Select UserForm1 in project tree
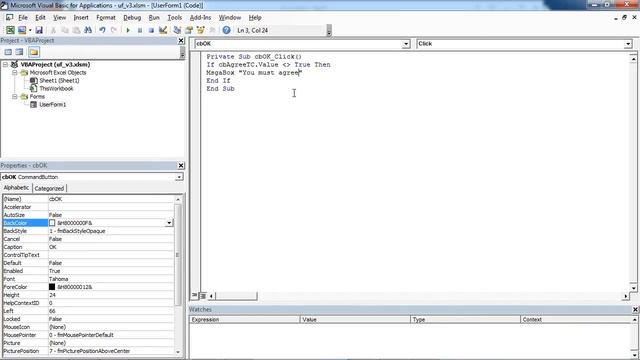 (x=52, y=104)
